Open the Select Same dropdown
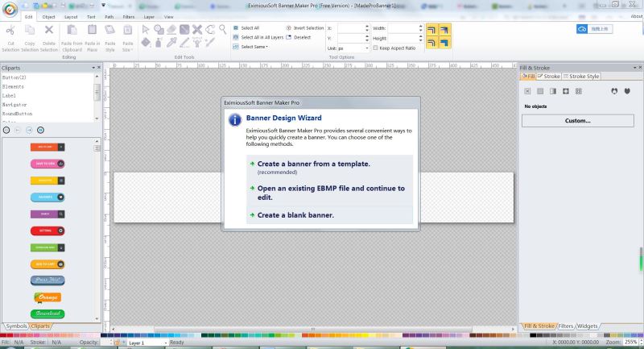Viewport: 644px width, 349px height. coord(250,47)
